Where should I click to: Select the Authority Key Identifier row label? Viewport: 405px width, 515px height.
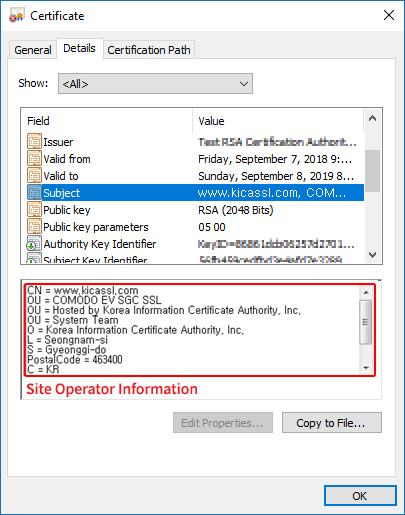(x=100, y=244)
